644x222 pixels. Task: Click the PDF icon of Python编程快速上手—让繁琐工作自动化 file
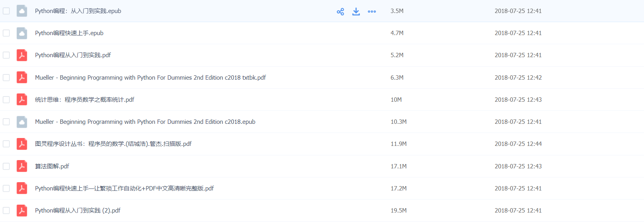pyautogui.click(x=22, y=188)
